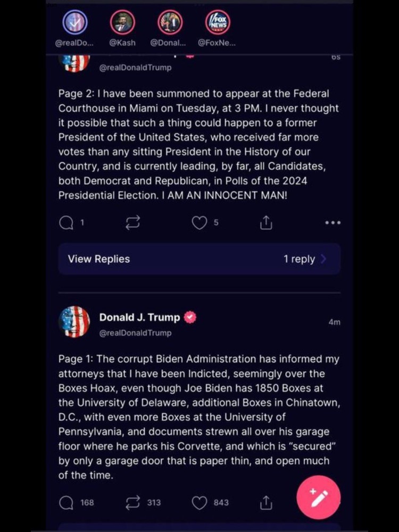This screenshot has width=399, height=532.
Task: Tap the first @realDo... story avatar
Action: pyautogui.click(x=75, y=23)
